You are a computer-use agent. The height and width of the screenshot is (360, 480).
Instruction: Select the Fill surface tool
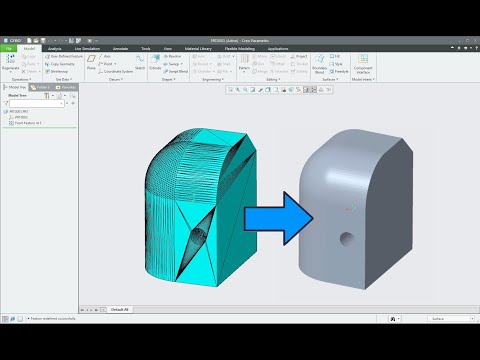coord(335,56)
